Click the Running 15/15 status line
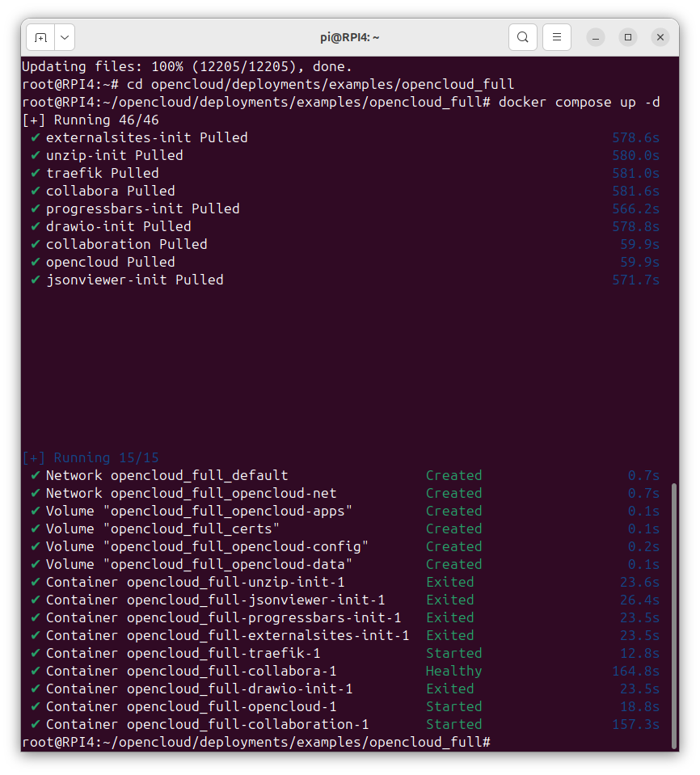Viewport: 700px width, 775px height. tap(91, 457)
